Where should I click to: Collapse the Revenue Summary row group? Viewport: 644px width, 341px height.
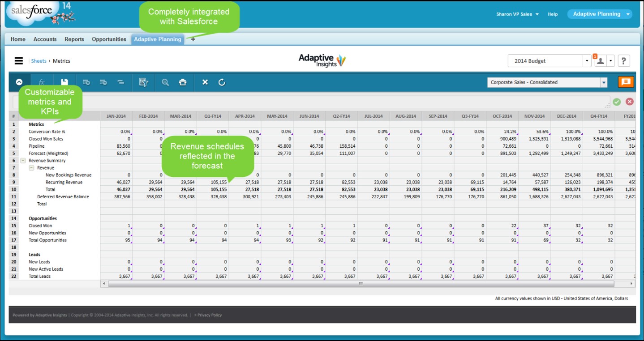[23, 161]
